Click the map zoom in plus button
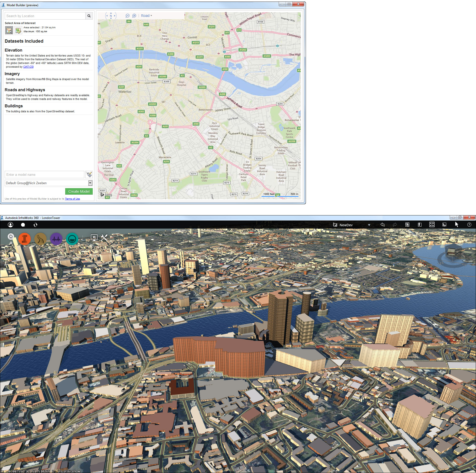 click(134, 16)
